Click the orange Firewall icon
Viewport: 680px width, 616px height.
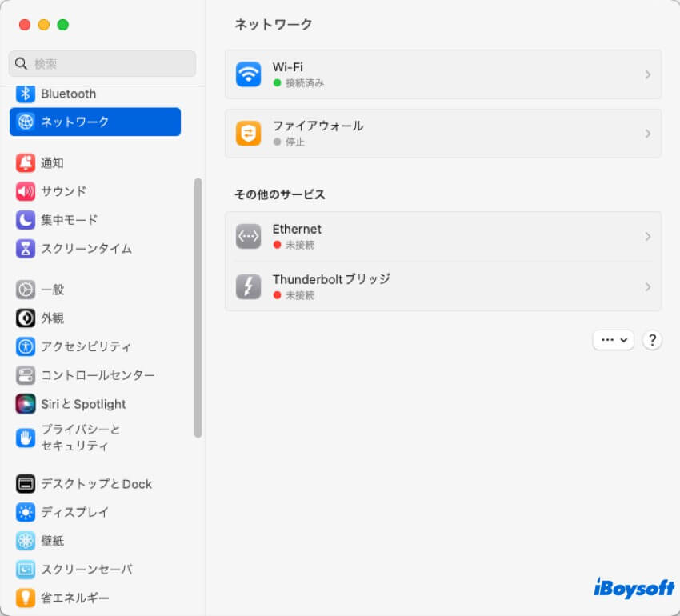(x=248, y=134)
